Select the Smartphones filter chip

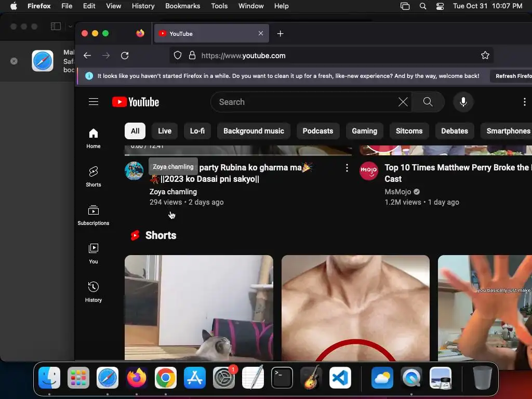pyautogui.click(x=507, y=131)
